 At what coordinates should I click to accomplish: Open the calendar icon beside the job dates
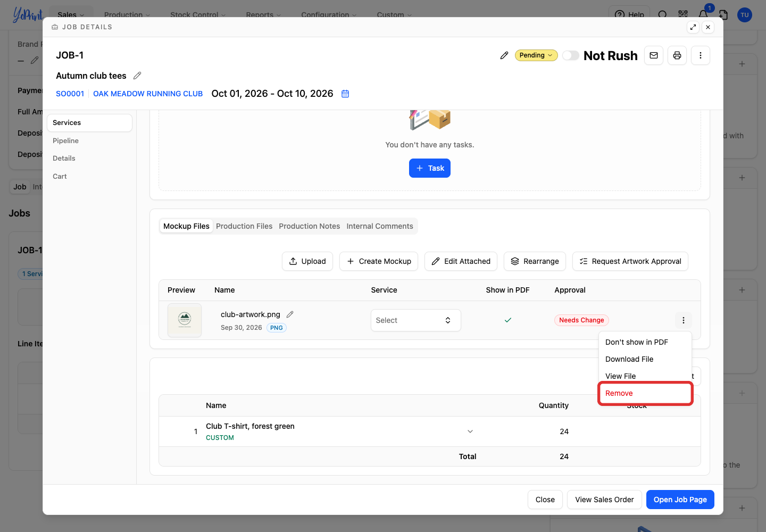(x=345, y=94)
